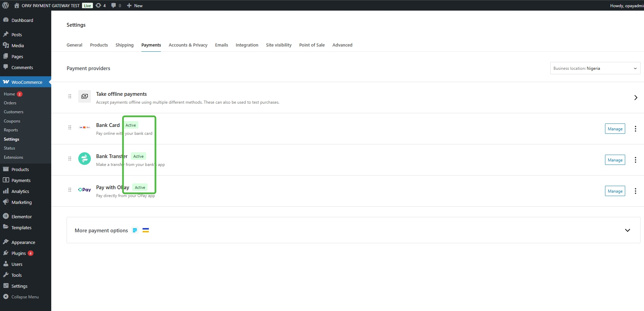644x311 pixels.
Task: Open the WooCommerce menu in sidebar
Action: [x=26, y=82]
